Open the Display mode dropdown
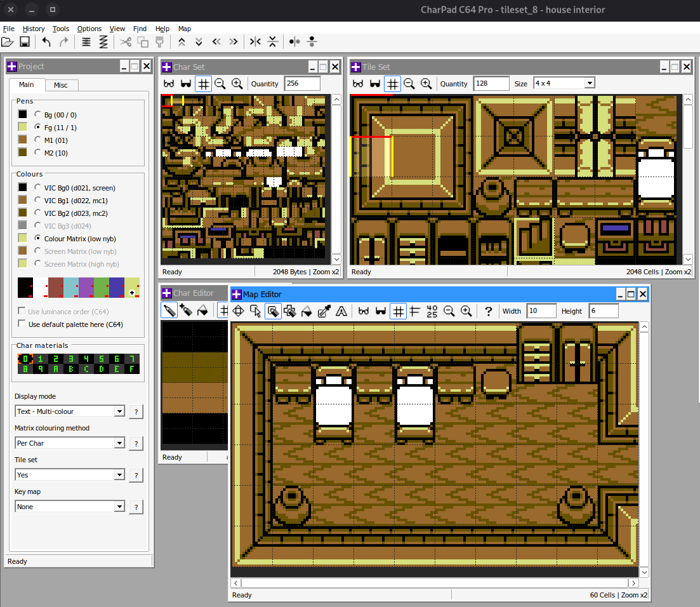 pos(119,411)
